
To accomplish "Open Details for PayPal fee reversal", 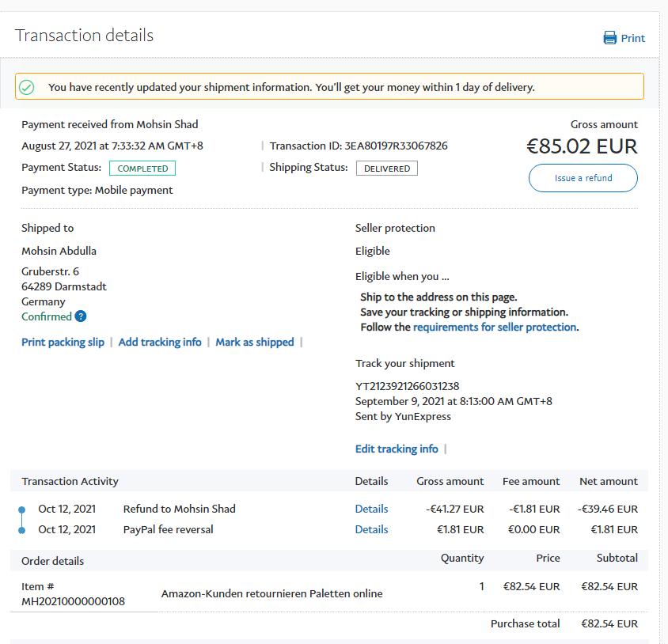I will click(371, 529).
